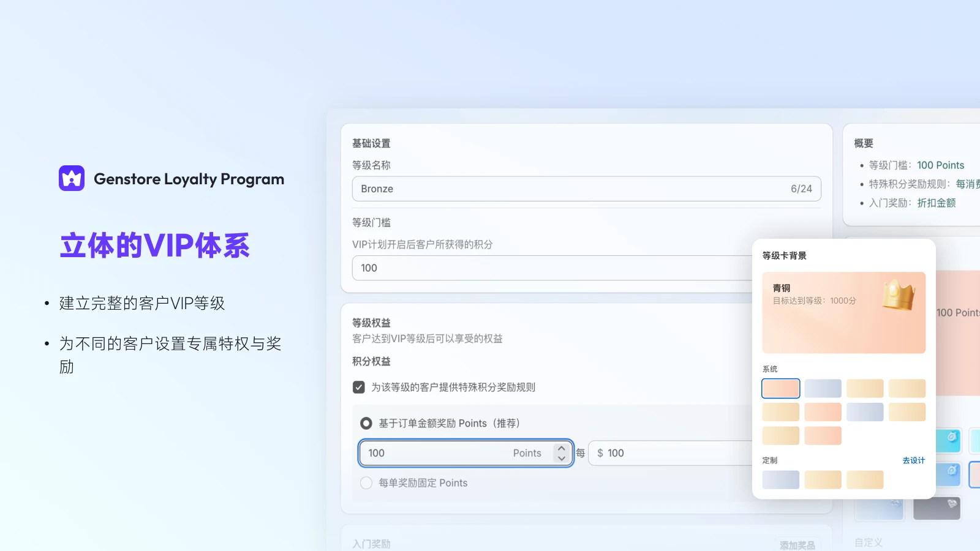Image resolution: width=980 pixels, height=551 pixels.
Task: Click the 等级卡背景 popup title
Action: (x=784, y=255)
